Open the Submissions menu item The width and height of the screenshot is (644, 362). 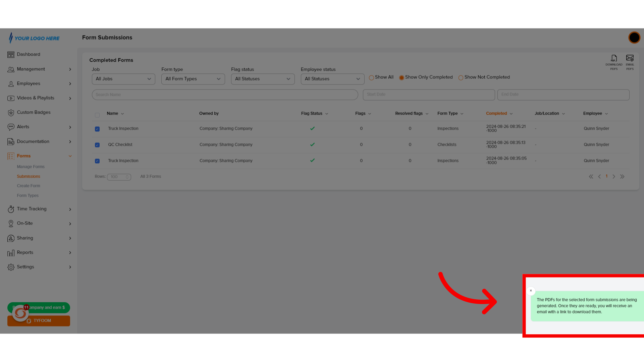(28, 176)
